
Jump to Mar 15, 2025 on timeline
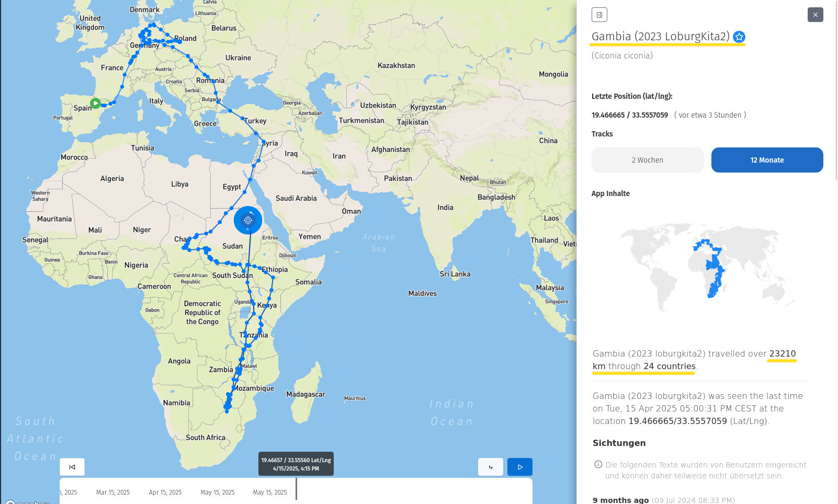tap(113, 492)
